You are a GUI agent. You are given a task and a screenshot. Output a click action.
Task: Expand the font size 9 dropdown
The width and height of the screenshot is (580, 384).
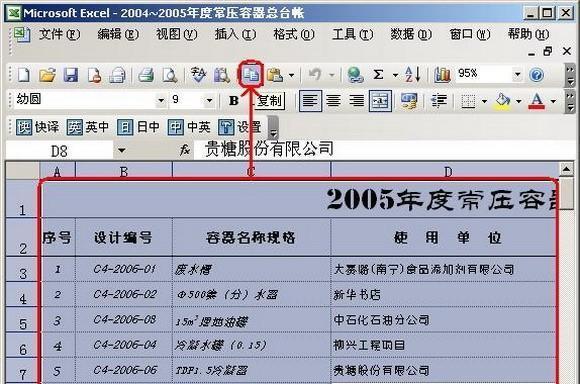209,100
